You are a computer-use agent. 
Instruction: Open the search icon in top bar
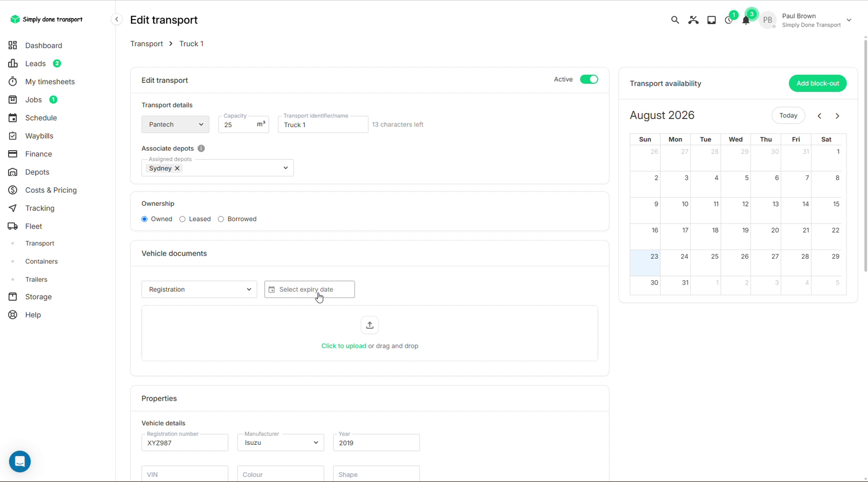pos(675,20)
